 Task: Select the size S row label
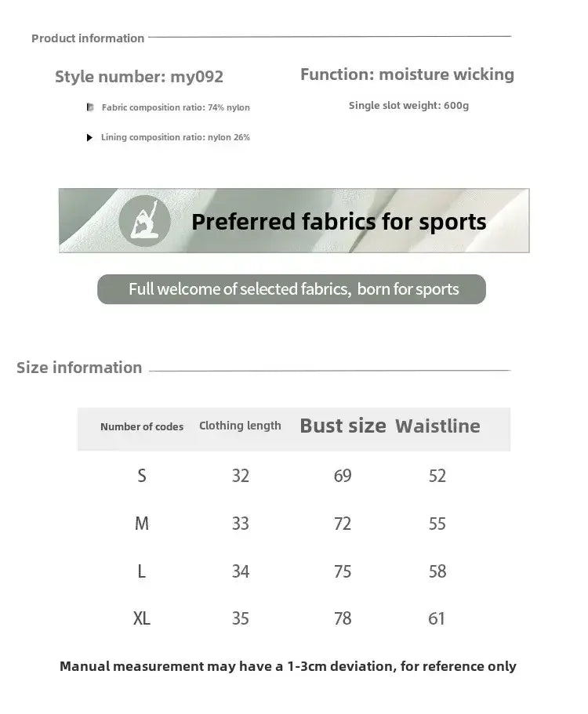tap(142, 476)
